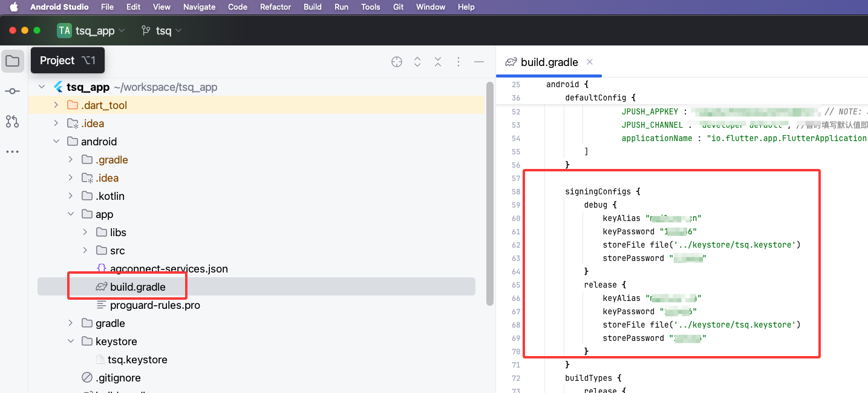Open the Project tool window icon
This screenshot has height=393, width=868.
coord(13,61)
